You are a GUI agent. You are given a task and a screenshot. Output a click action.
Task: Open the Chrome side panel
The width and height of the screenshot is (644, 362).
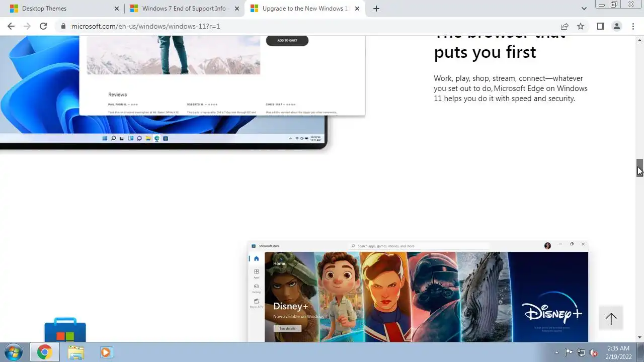(600, 26)
